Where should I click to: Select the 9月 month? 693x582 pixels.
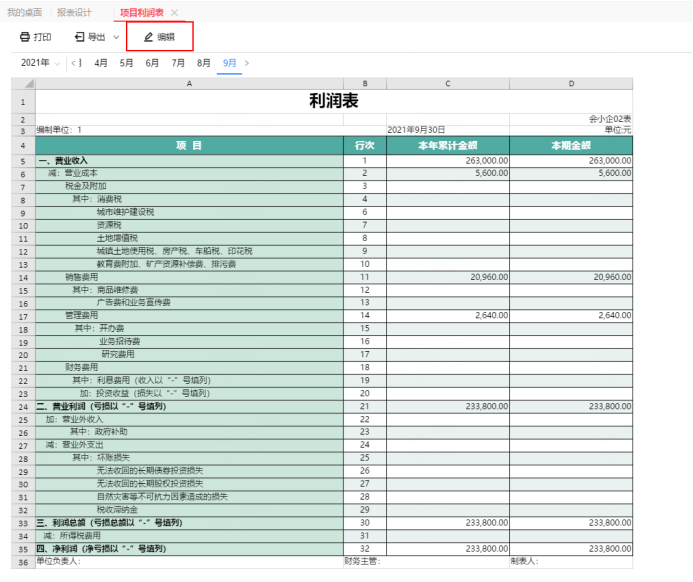click(230, 62)
